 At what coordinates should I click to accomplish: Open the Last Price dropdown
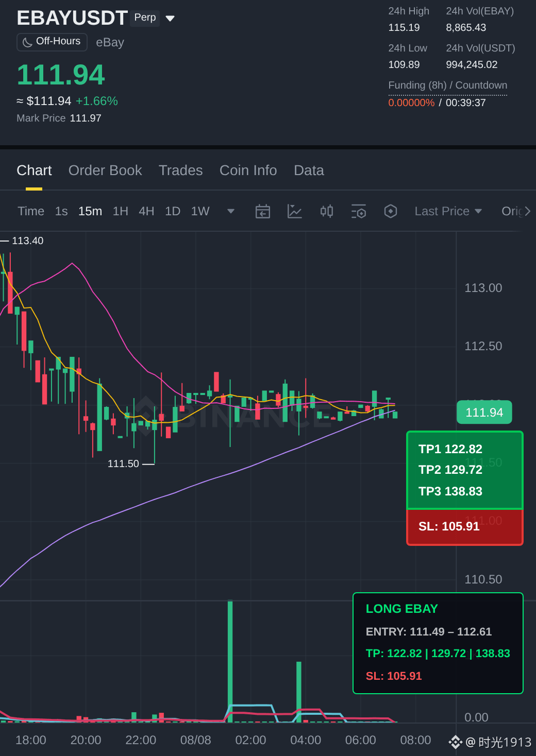coord(448,211)
